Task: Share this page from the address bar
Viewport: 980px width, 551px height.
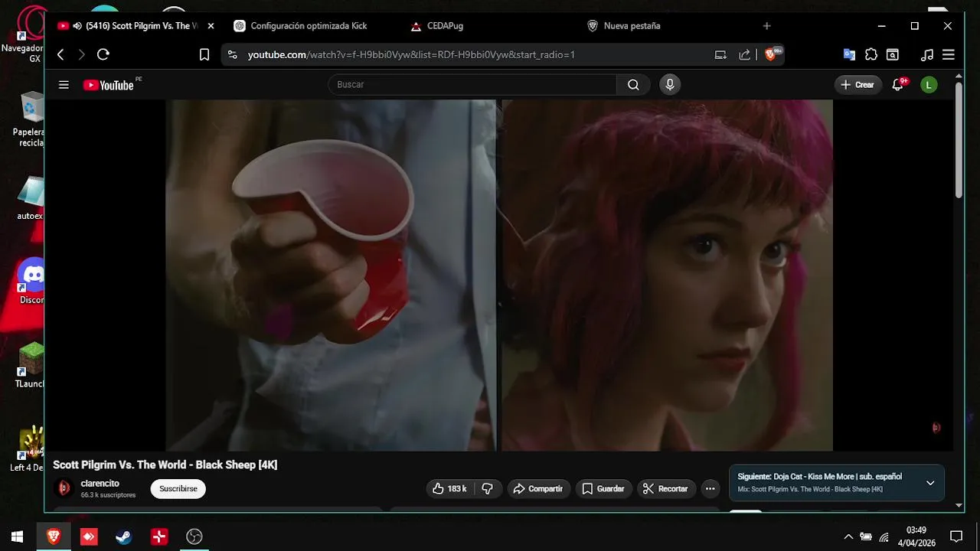Action: [x=744, y=54]
